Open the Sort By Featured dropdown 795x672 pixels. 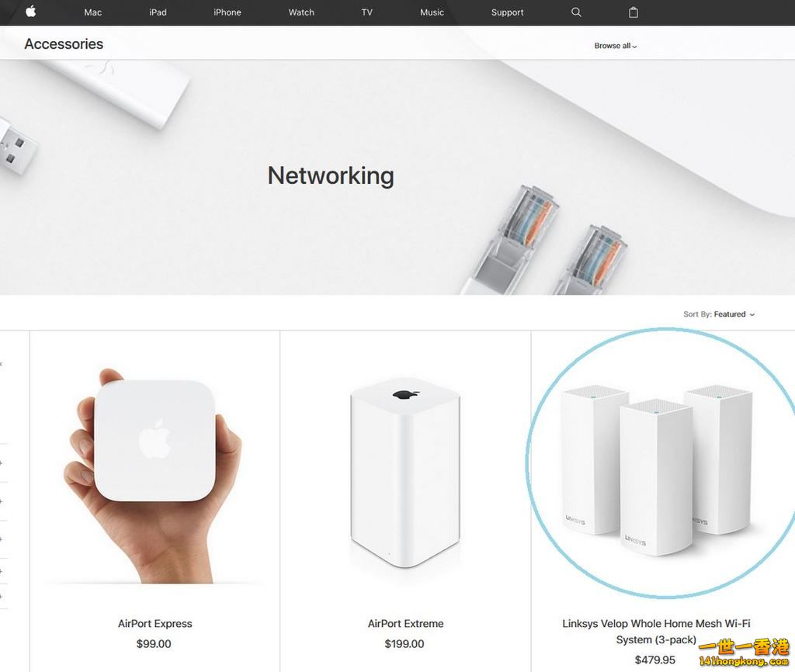click(719, 314)
